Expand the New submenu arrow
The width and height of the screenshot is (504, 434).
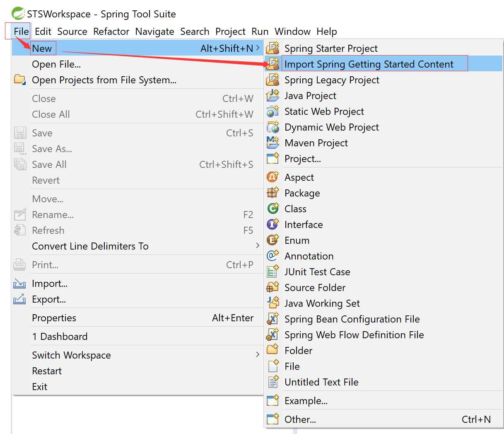tap(258, 48)
